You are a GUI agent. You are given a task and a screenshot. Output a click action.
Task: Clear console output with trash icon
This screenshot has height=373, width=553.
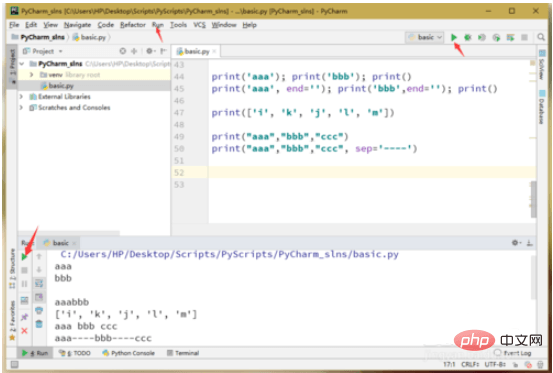pyautogui.click(x=39, y=324)
